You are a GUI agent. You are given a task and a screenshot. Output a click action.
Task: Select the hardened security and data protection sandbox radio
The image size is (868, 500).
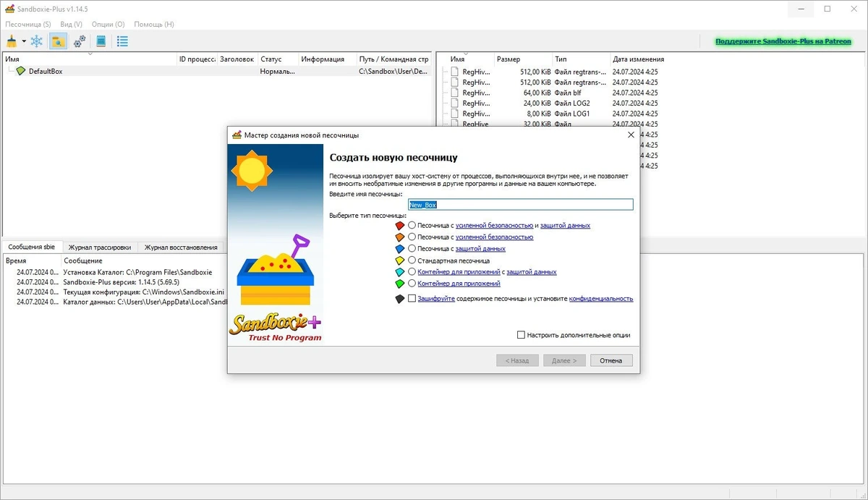click(x=412, y=225)
